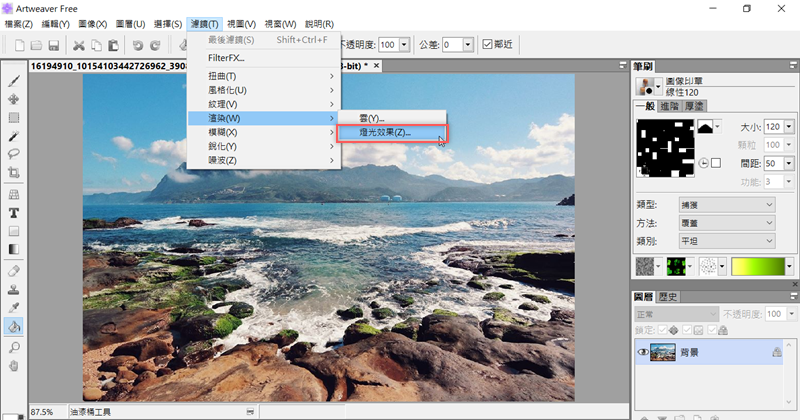Click the Paste clipboard icon
Image resolution: width=800 pixels, height=420 pixels.
point(113,45)
